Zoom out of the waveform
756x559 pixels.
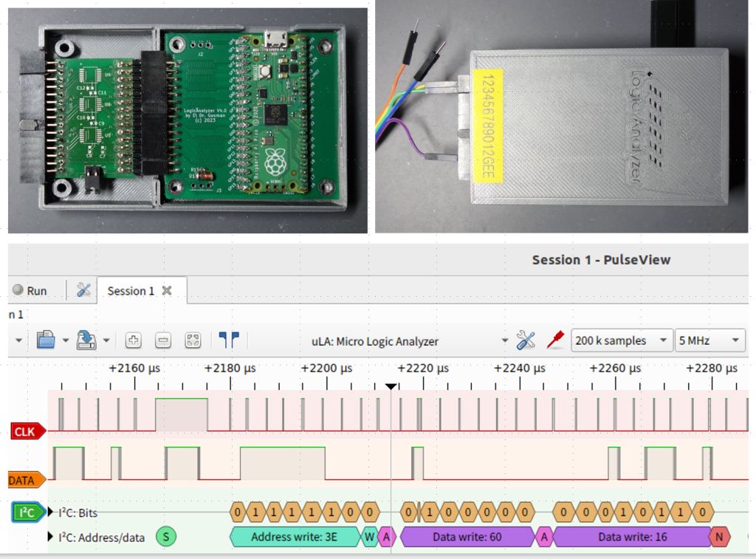(x=163, y=340)
